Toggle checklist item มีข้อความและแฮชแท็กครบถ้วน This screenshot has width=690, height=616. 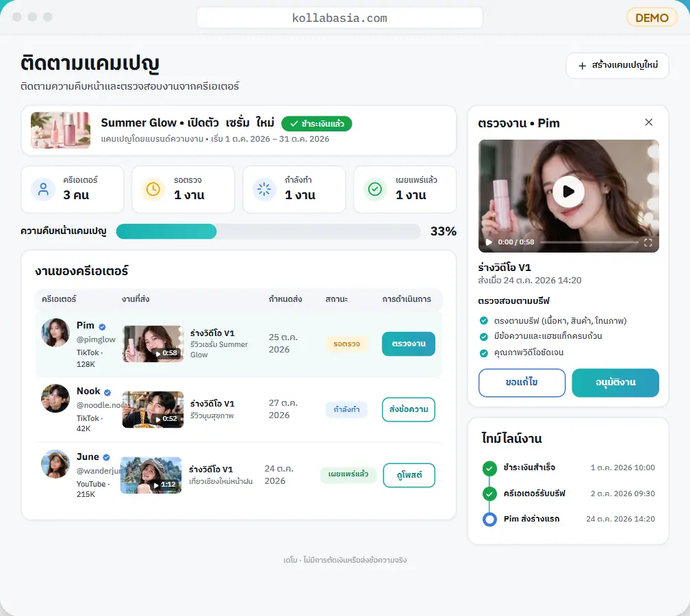coord(483,337)
